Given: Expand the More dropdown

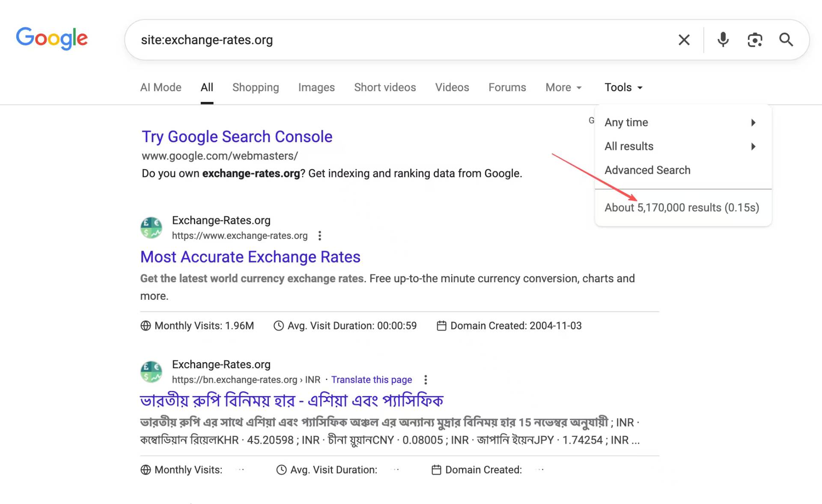Looking at the screenshot, I should tap(563, 87).
